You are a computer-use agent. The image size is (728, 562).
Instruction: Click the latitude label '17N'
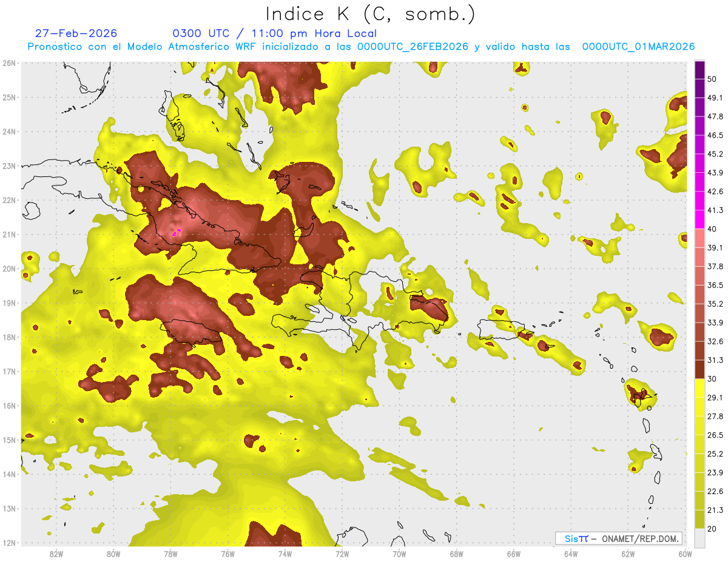click(9, 372)
